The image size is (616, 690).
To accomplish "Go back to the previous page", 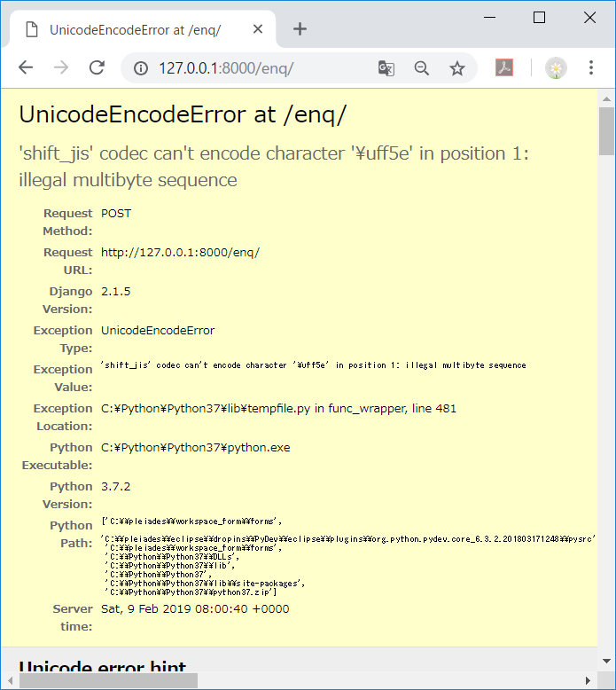I will [x=26, y=67].
